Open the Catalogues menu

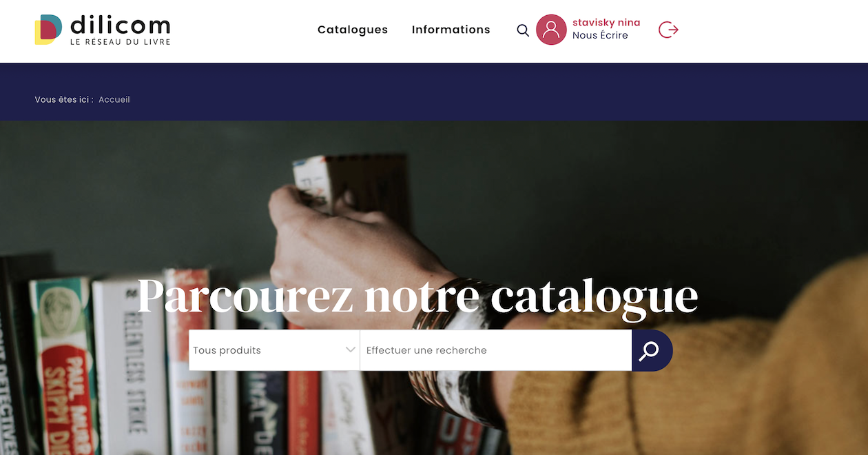pyautogui.click(x=353, y=30)
